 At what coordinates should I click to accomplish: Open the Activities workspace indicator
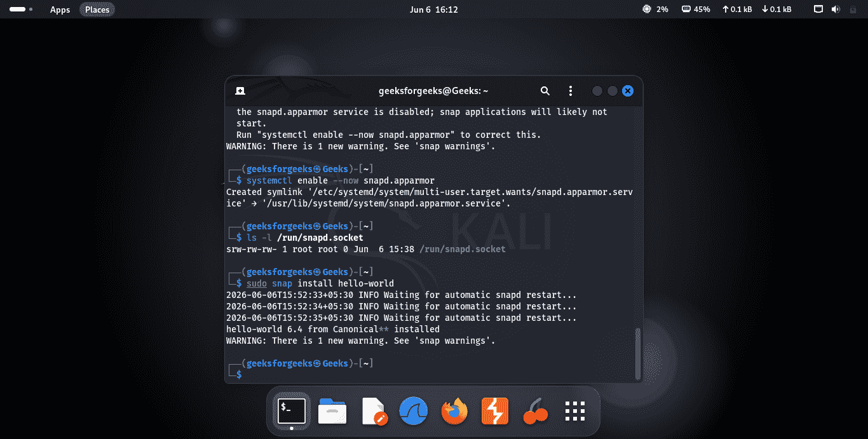tap(21, 10)
